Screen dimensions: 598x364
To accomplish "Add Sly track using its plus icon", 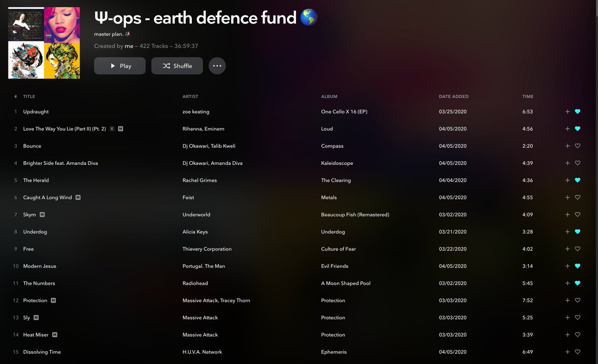I will pos(568,318).
